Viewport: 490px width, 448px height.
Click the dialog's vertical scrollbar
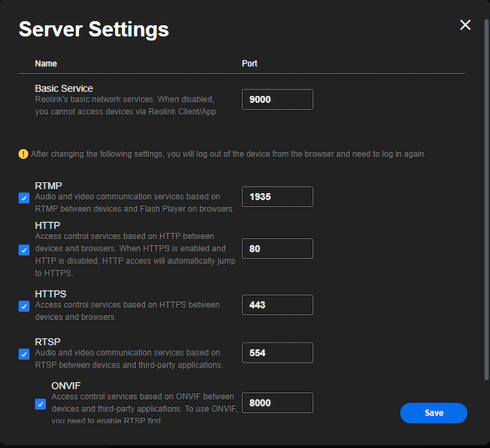pos(486,200)
